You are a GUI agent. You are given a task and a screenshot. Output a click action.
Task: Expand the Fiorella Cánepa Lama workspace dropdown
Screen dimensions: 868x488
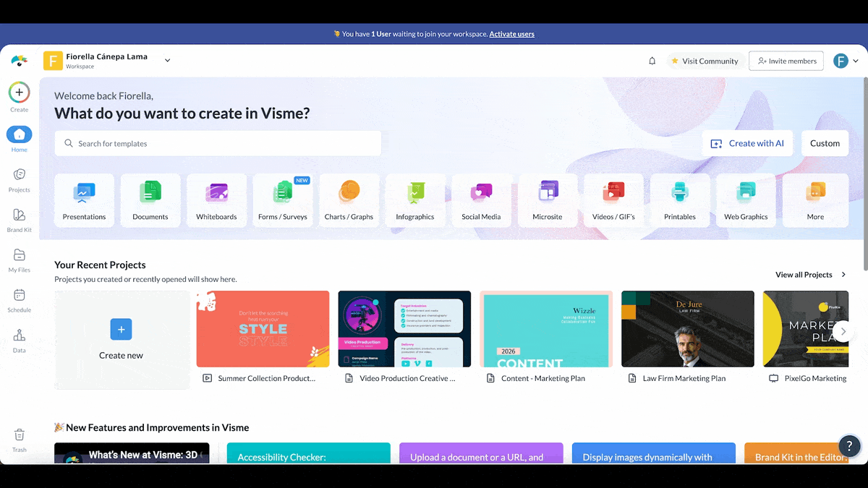pos(167,61)
